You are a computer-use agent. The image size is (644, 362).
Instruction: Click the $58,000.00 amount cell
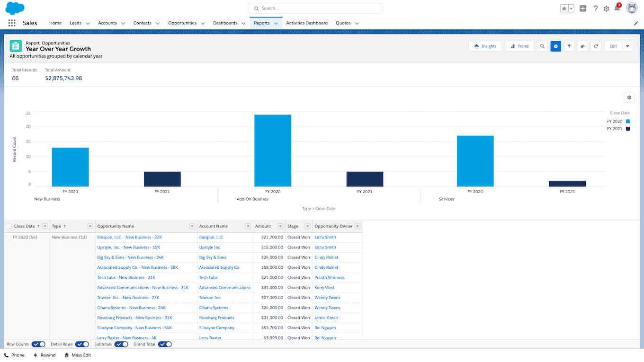click(269, 267)
